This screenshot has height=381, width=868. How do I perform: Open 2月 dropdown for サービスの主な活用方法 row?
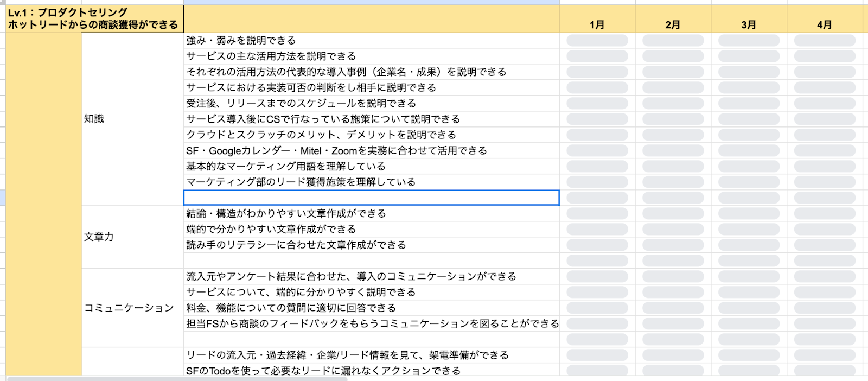(x=673, y=56)
